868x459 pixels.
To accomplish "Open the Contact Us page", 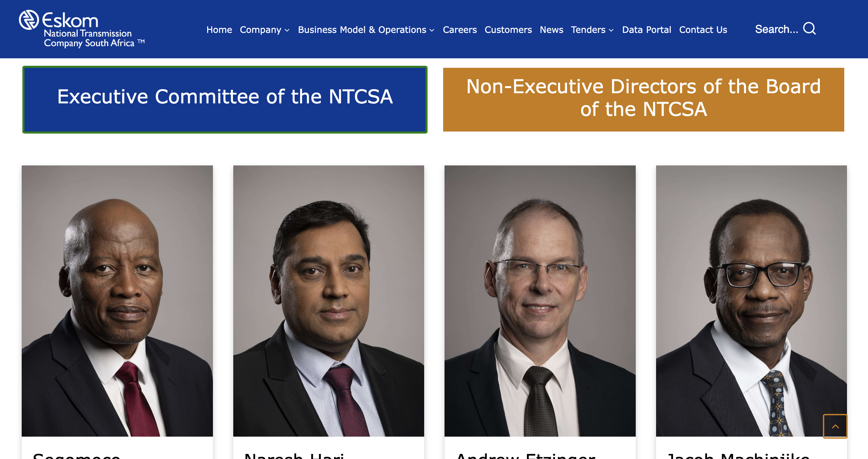I will 703,30.
